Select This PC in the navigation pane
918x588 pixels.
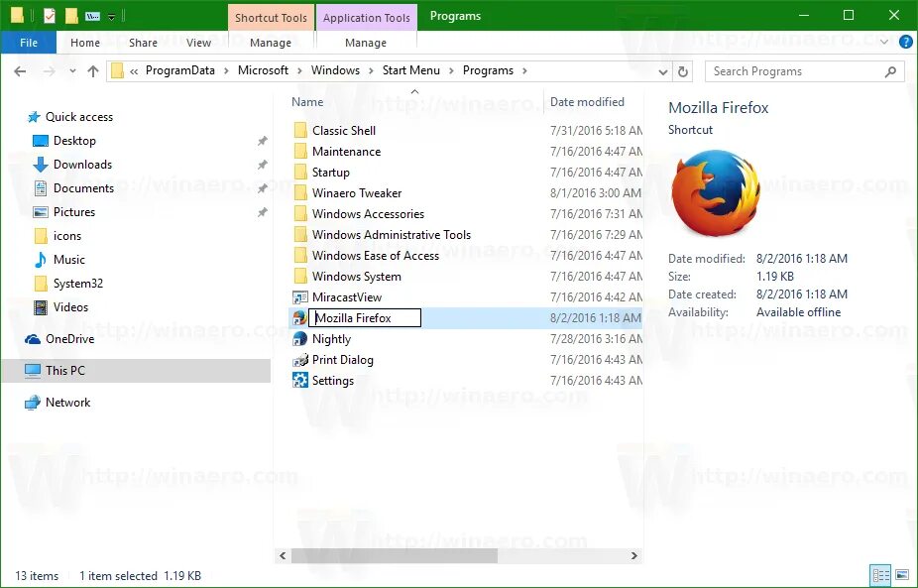point(136,371)
